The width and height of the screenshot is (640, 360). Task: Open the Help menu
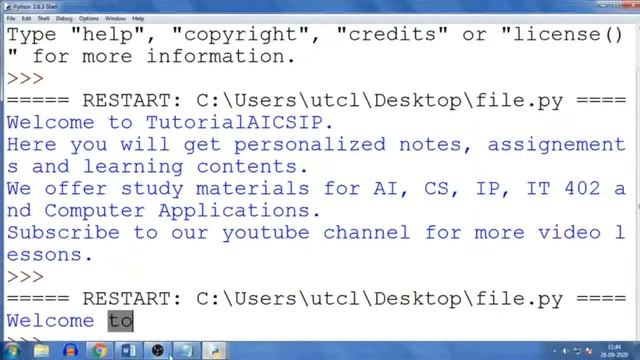[138, 19]
